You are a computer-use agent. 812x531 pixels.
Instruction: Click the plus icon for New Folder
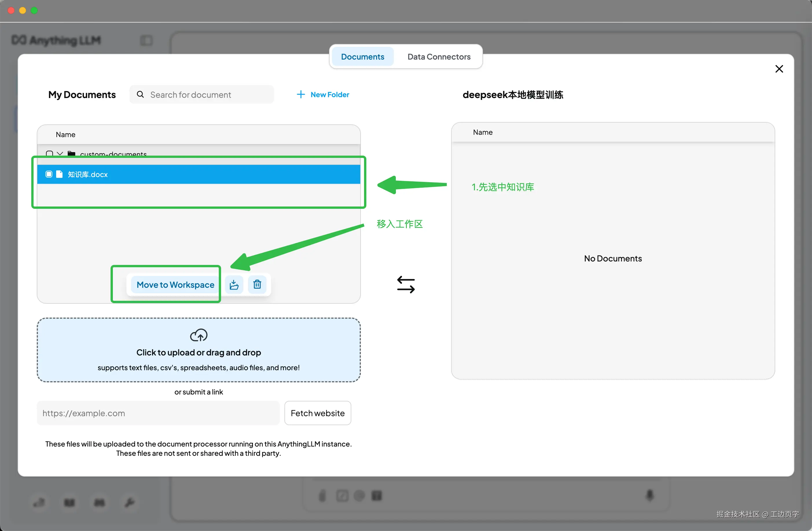(301, 95)
